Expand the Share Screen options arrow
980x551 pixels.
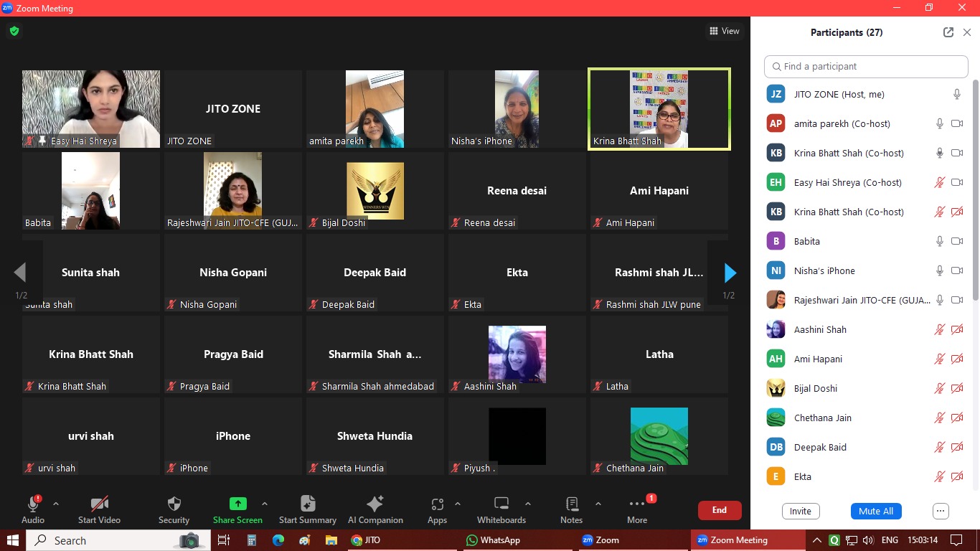[x=265, y=504]
